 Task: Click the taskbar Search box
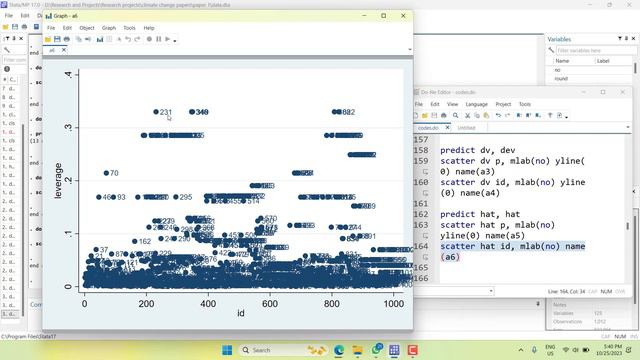pos(283,350)
